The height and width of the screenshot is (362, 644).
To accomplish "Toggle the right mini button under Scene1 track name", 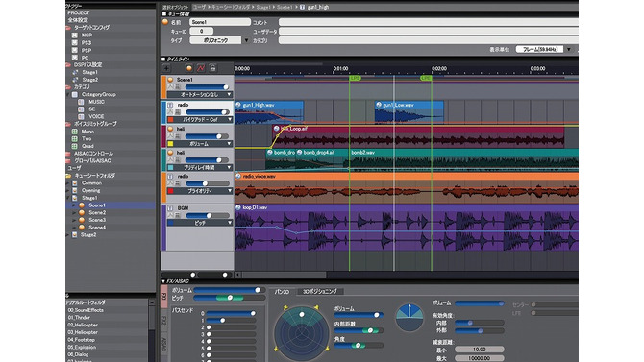I will click(178, 87).
